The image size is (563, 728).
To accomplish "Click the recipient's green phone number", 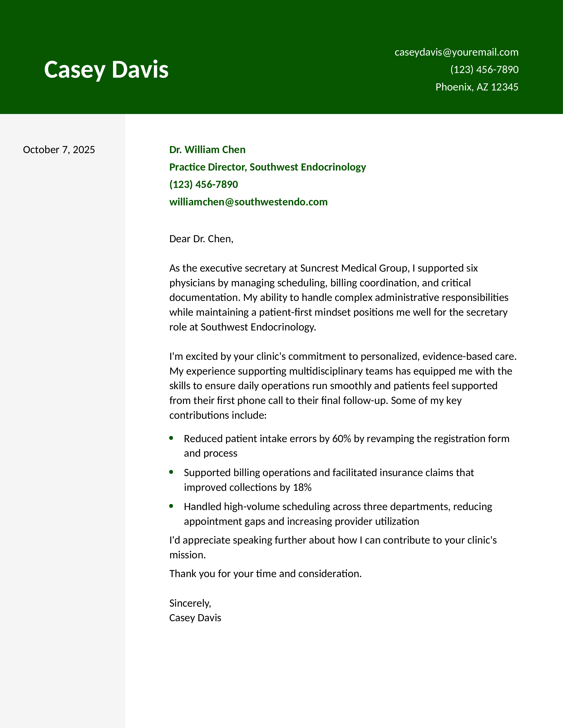I will coord(204,184).
